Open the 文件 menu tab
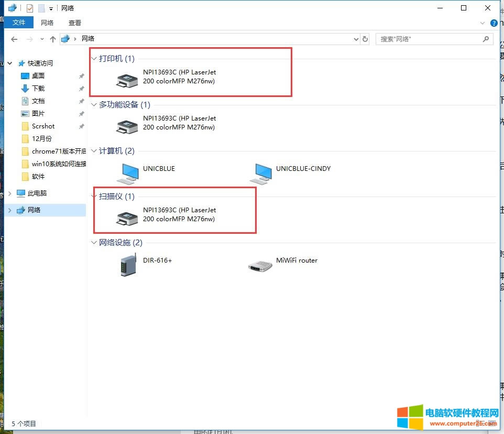The width and height of the screenshot is (504, 434). (x=19, y=23)
